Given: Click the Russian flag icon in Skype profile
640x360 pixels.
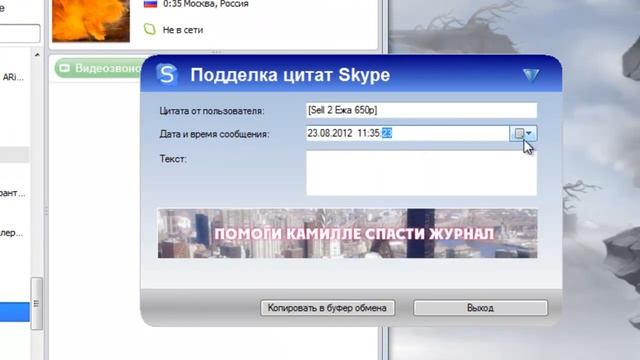Looking at the screenshot, I should (x=150, y=4).
